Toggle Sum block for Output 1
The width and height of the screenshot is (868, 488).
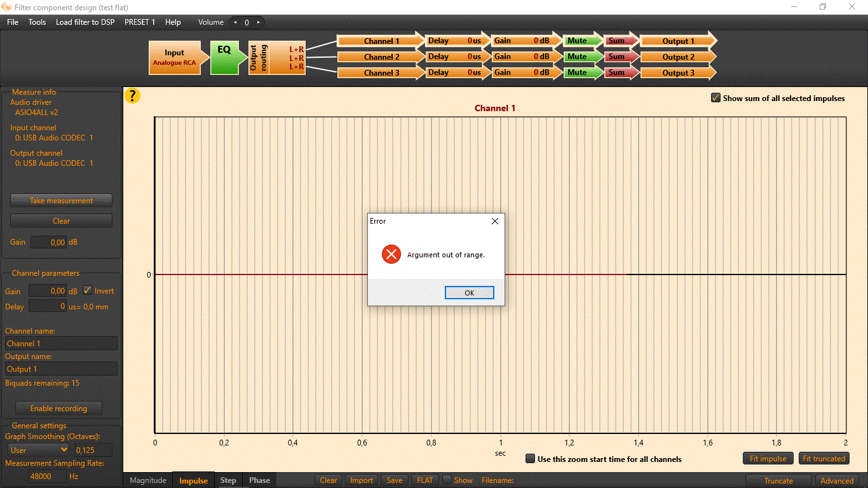click(x=620, y=41)
